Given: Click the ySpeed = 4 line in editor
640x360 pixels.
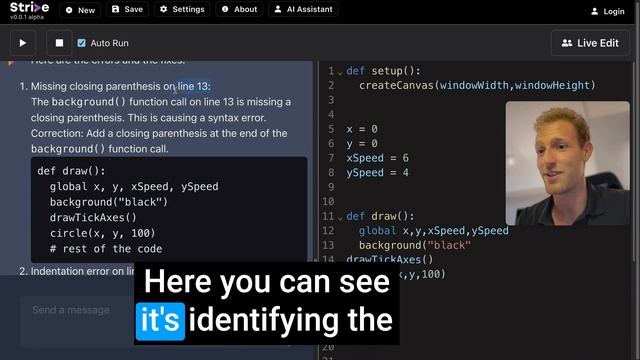Looking at the screenshot, I should coord(377,173).
